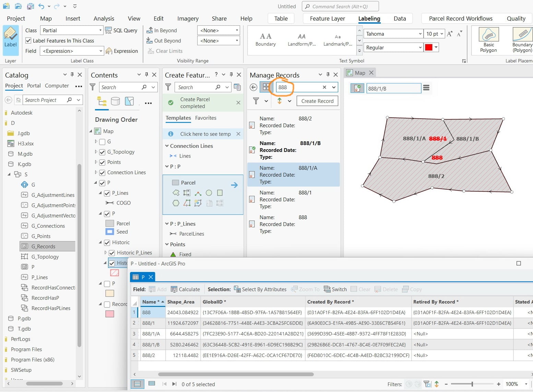Collapse the Connection Lines template group
The image size is (533, 392).
[x=167, y=146]
